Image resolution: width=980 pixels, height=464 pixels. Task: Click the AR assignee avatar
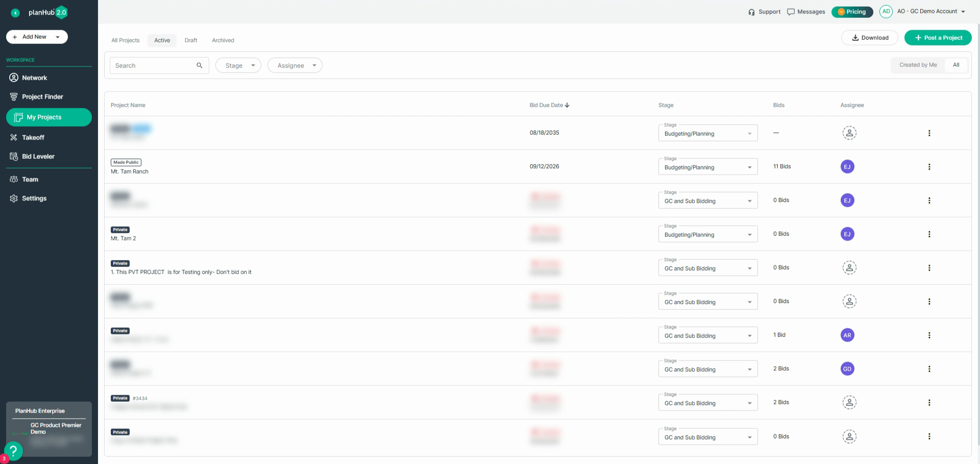tap(847, 335)
